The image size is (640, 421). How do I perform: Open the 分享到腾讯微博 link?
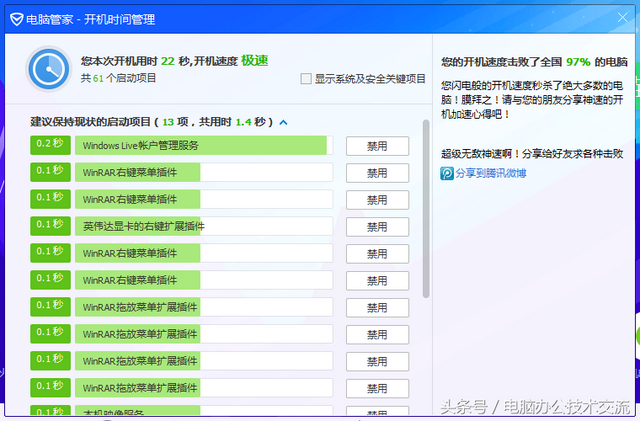point(491,174)
